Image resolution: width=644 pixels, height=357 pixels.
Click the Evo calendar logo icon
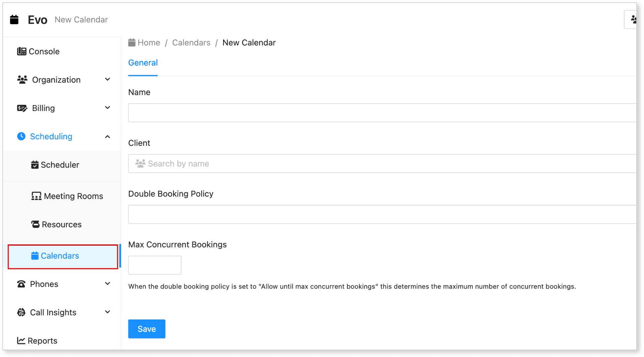coord(14,19)
